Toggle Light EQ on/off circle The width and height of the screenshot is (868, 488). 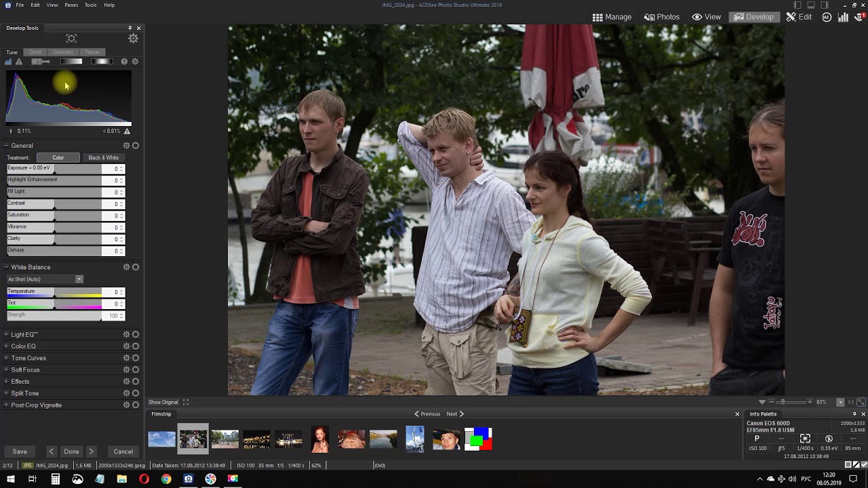click(136, 334)
